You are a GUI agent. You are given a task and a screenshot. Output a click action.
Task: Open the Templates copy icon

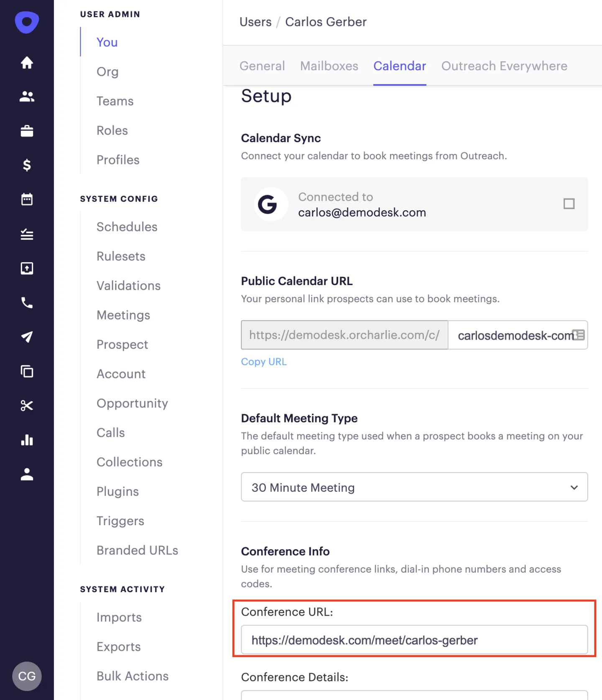tap(27, 371)
